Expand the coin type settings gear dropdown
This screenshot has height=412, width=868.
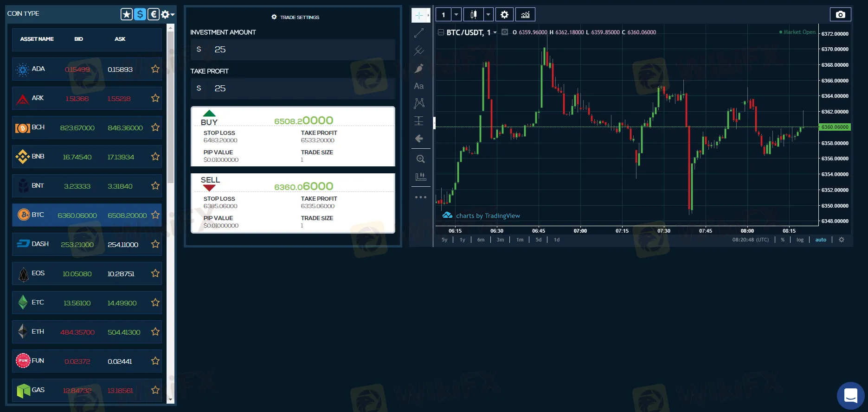coord(167,14)
